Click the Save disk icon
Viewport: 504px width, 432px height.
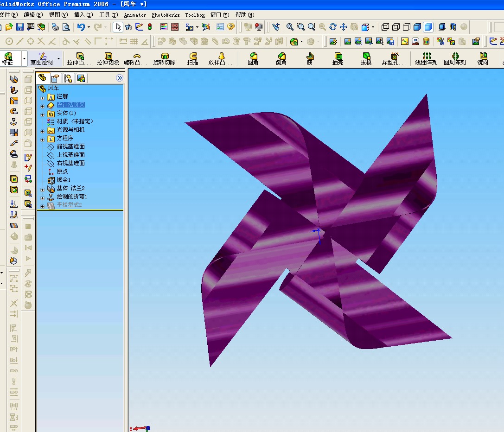(x=20, y=27)
